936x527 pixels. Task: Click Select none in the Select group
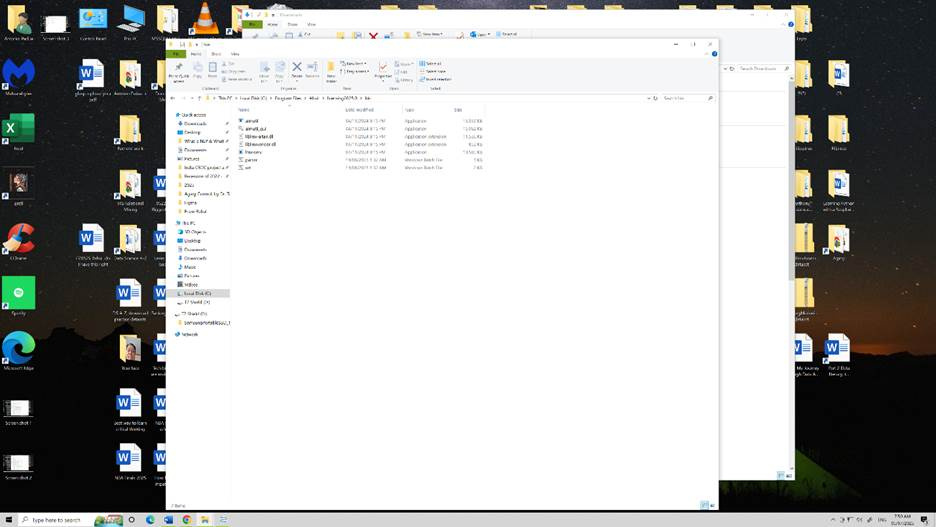(432, 71)
